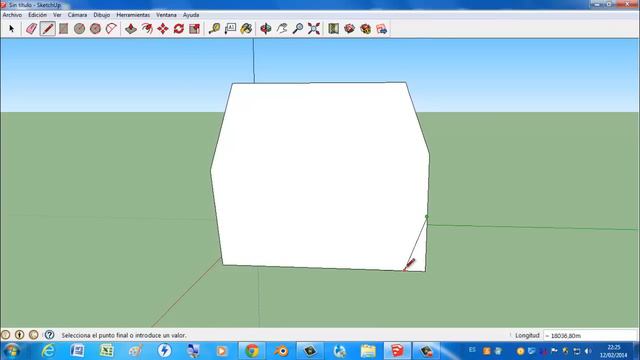Image resolution: width=640 pixels, height=360 pixels.
Task: Open the Archivo menu
Action: [12, 15]
